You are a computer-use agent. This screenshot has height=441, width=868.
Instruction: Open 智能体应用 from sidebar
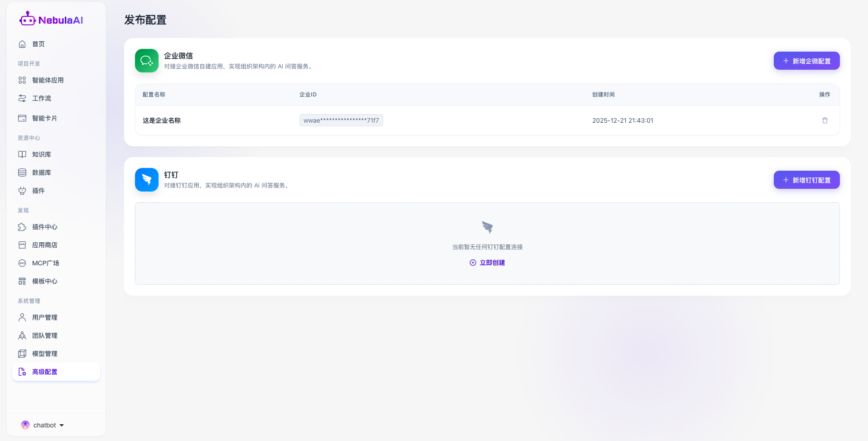[x=48, y=80]
